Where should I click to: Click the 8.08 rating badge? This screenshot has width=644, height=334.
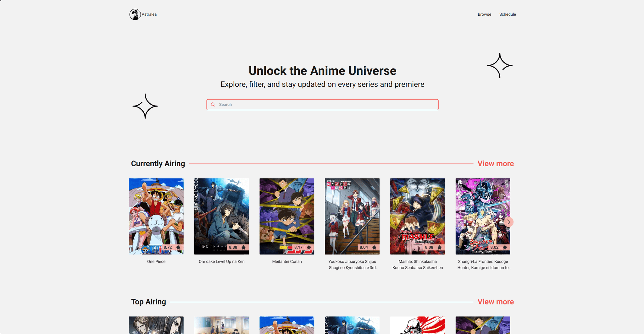click(434, 248)
